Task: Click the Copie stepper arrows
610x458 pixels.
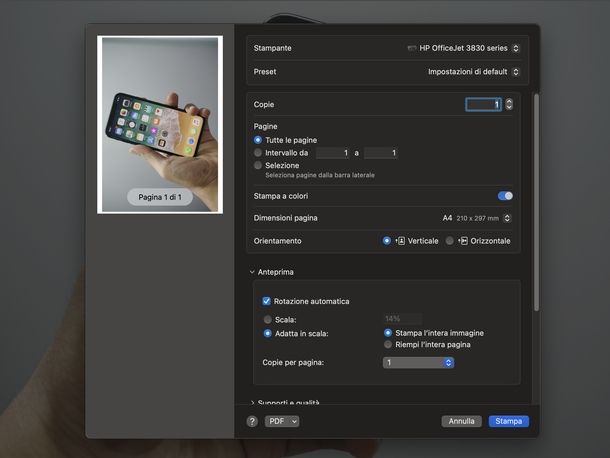Action: coord(509,104)
